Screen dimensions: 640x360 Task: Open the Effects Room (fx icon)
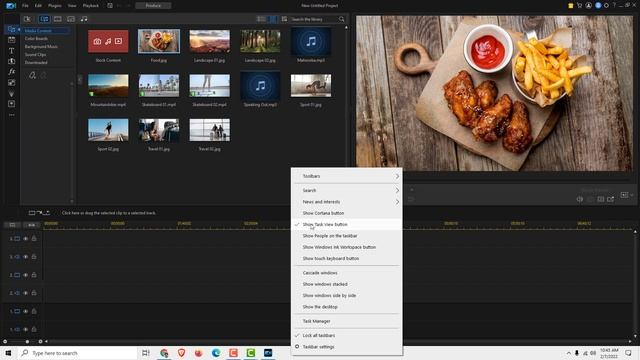coord(11,72)
